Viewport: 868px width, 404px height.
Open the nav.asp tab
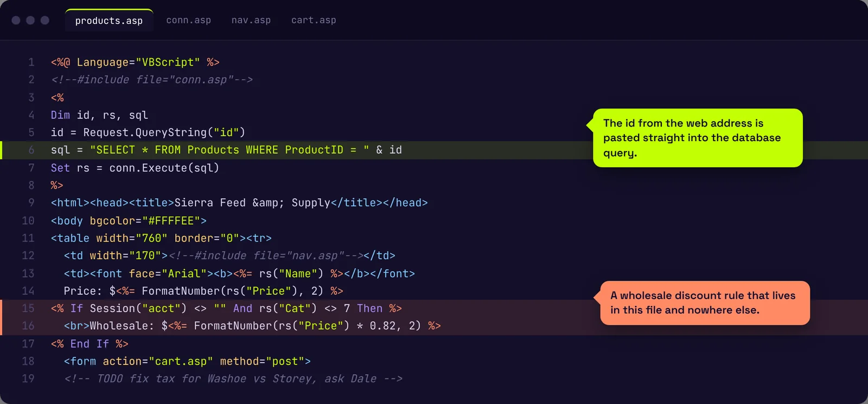251,20
